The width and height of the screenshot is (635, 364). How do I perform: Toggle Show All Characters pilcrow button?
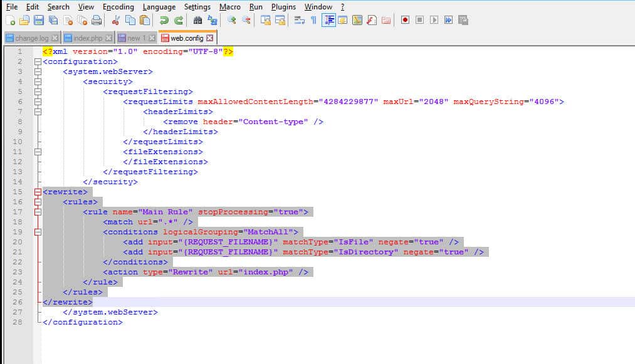coord(313,20)
